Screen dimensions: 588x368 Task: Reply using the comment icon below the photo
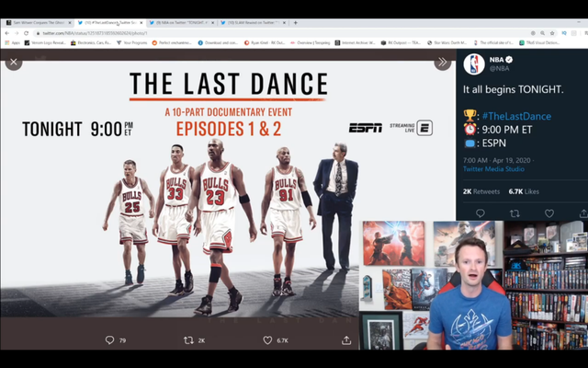click(x=109, y=340)
